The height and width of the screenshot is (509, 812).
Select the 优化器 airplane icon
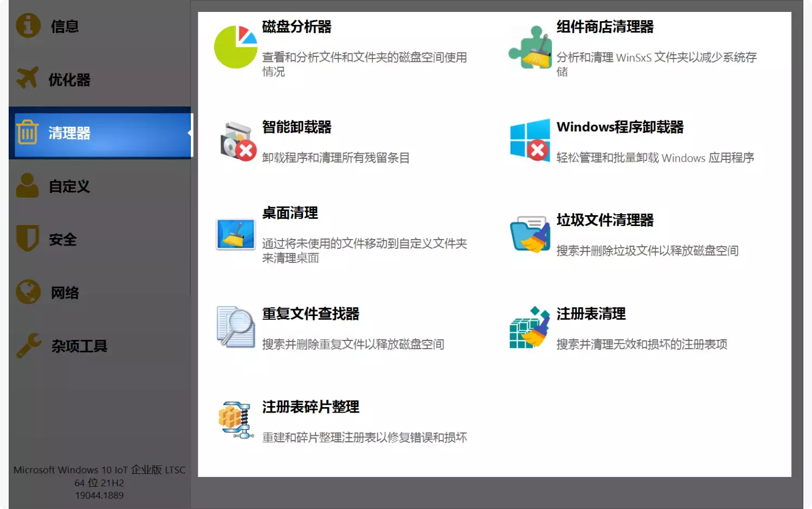27,79
